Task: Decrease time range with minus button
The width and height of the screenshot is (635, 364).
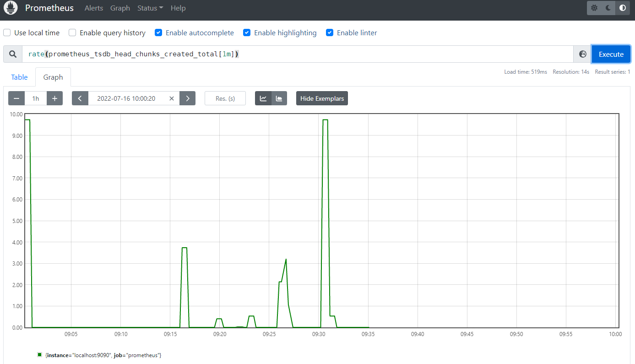Action: [x=16, y=98]
